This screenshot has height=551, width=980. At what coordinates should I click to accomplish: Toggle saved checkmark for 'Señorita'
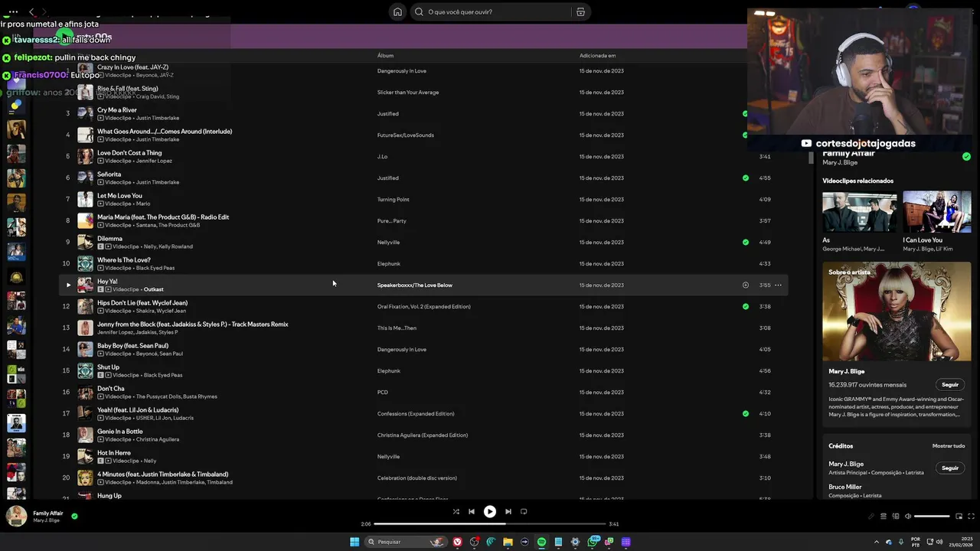pyautogui.click(x=745, y=178)
